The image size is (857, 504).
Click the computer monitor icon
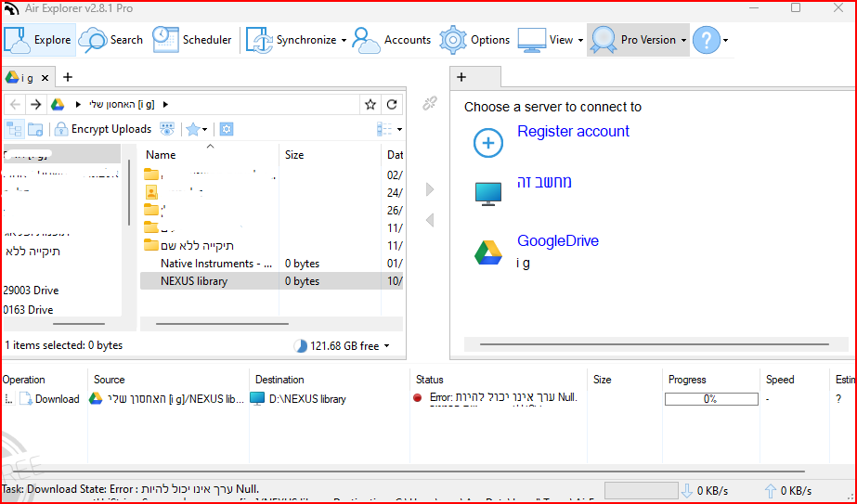488,194
